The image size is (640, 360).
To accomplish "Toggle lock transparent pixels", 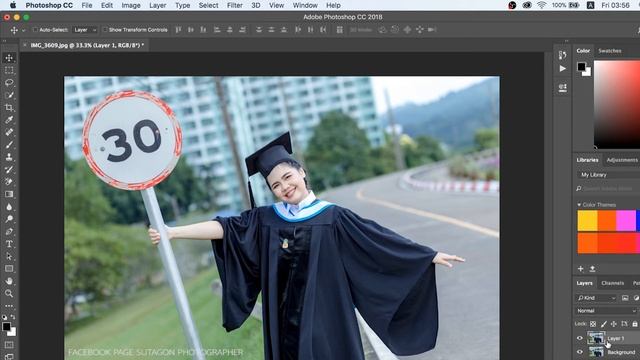I will click(x=593, y=324).
